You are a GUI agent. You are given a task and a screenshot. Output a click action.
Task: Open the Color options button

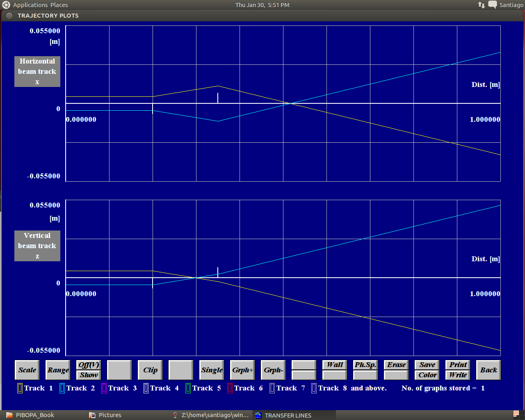coord(427,375)
